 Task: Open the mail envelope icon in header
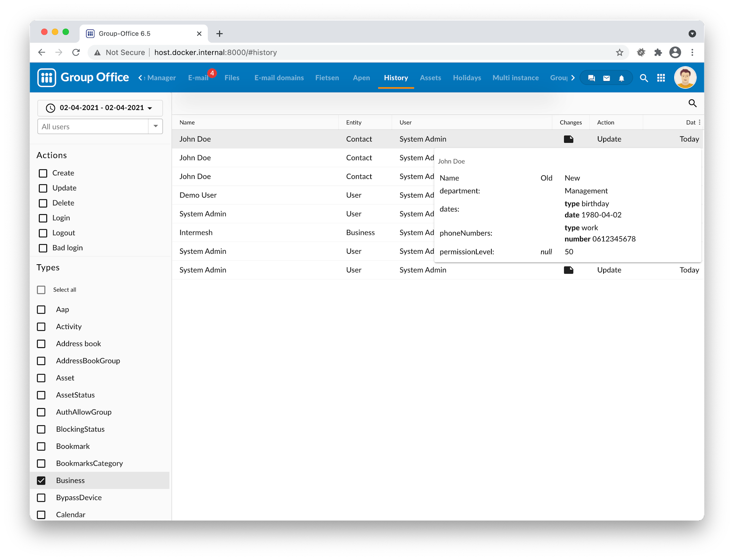pyautogui.click(x=606, y=78)
